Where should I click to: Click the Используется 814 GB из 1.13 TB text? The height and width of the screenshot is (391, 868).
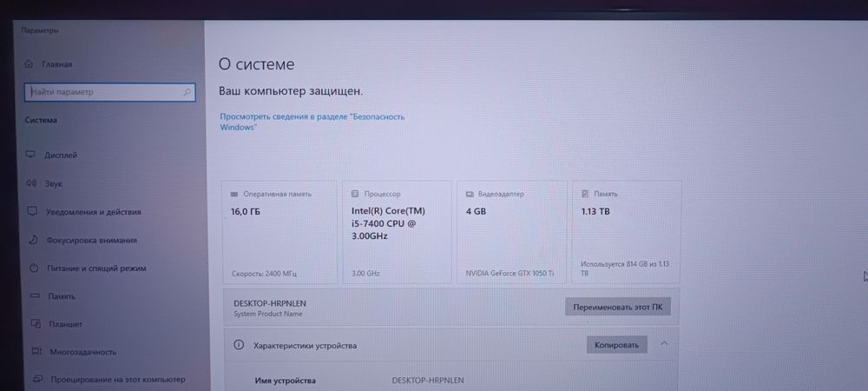point(625,268)
